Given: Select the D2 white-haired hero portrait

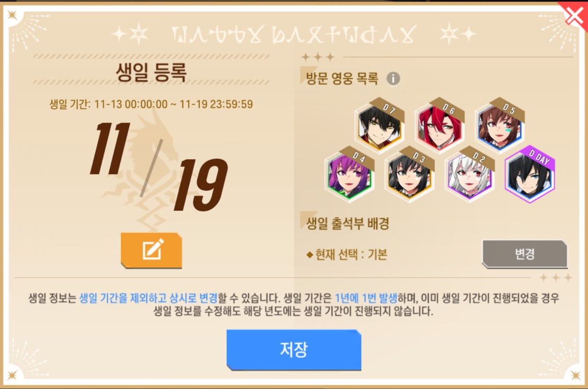Looking at the screenshot, I should click(x=469, y=175).
